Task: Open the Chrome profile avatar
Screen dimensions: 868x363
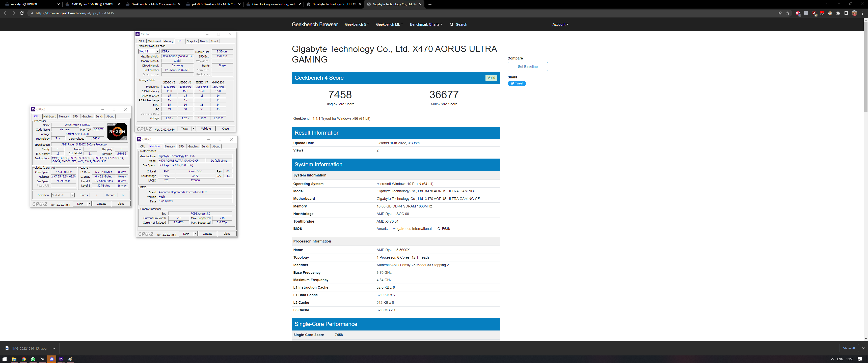Action: coord(854,13)
